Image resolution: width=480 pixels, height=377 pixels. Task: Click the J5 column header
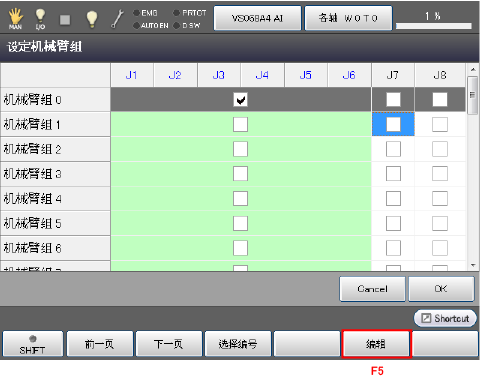pos(306,75)
